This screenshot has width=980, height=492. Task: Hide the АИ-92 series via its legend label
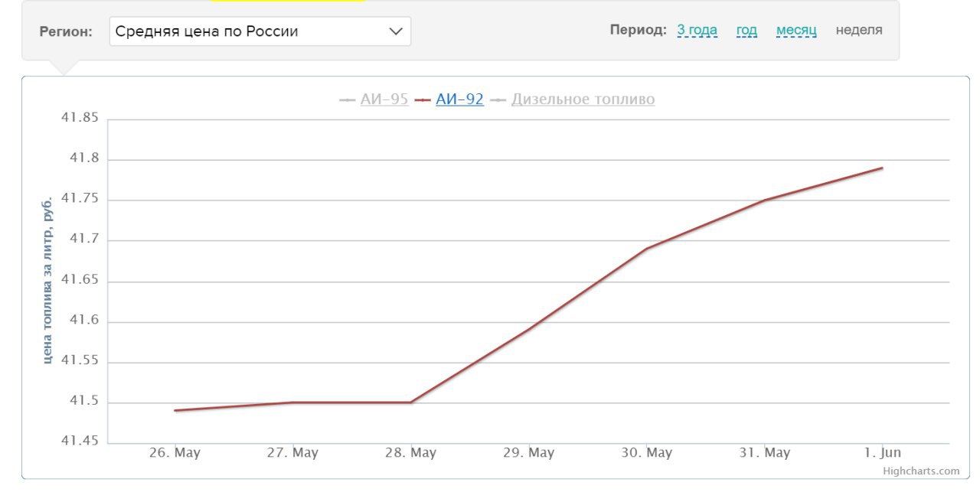coord(459,99)
